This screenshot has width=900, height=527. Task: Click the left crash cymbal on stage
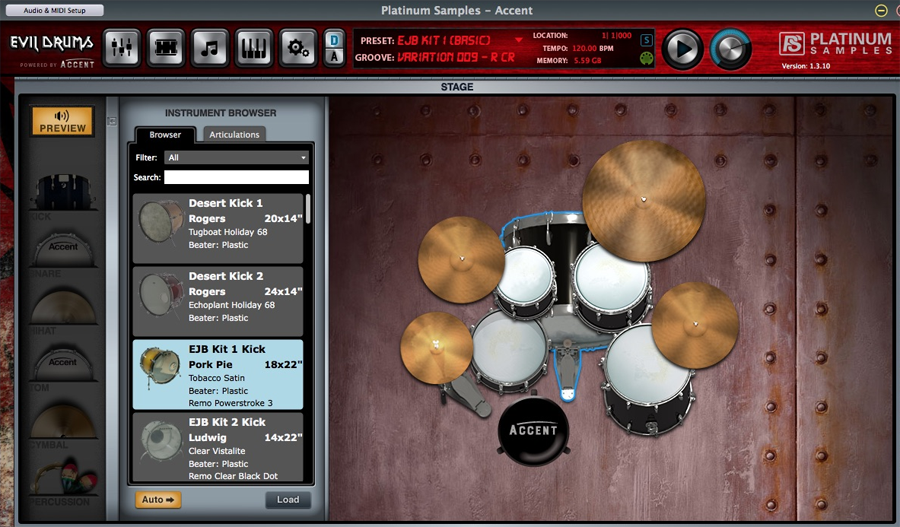pos(461,259)
